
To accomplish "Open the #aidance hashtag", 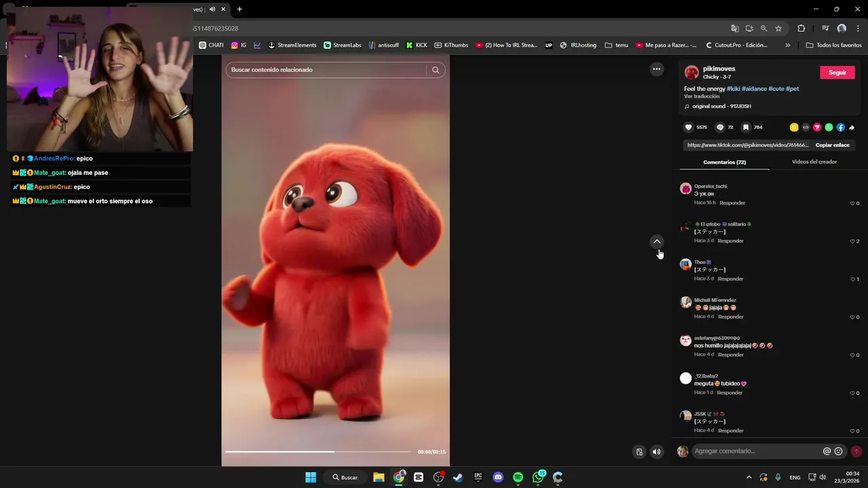I will (754, 89).
